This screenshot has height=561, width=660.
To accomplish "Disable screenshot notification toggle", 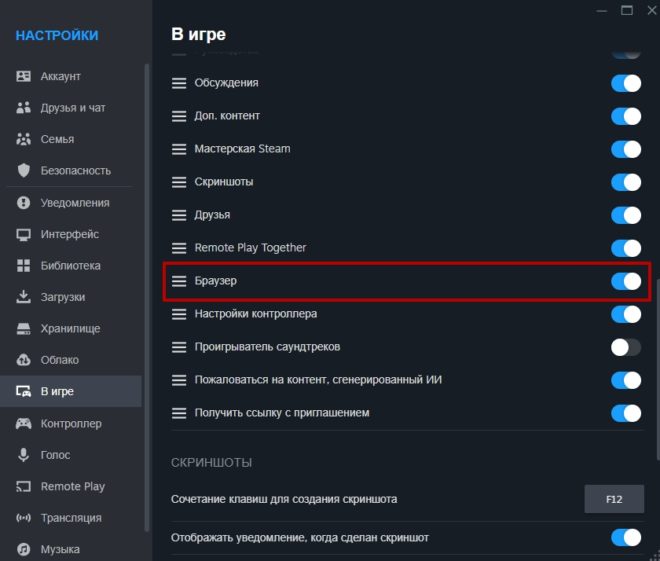I will pos(626,537).
